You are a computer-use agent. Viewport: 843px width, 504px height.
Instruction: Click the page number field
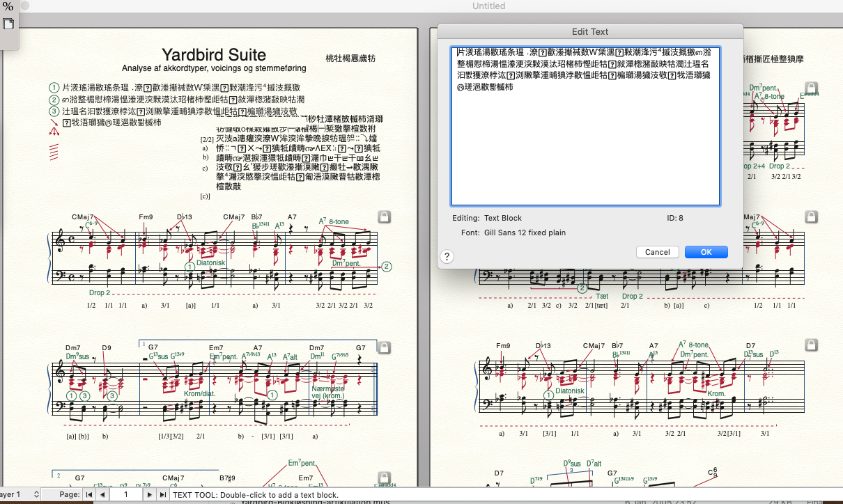click(x=125, y=494)
